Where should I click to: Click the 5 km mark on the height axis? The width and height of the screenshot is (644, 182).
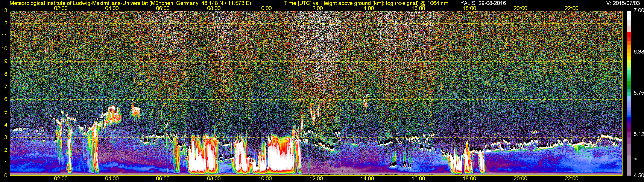(6, 112)
